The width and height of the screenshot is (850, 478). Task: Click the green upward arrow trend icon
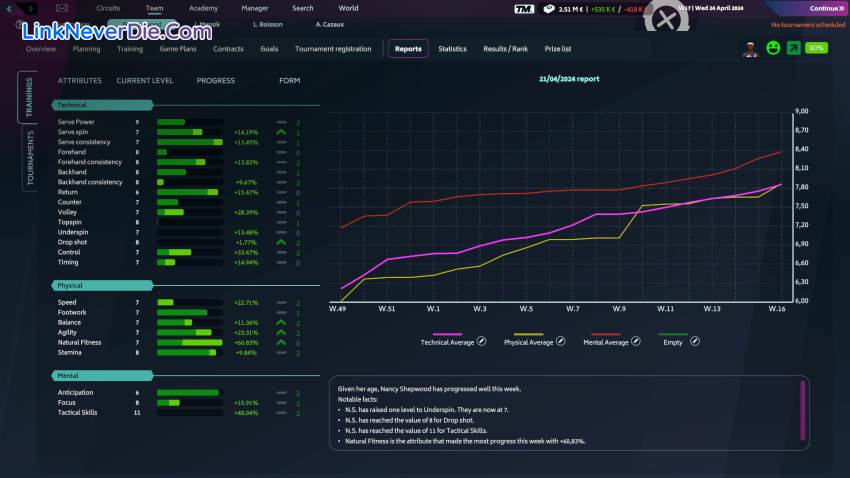793,48
